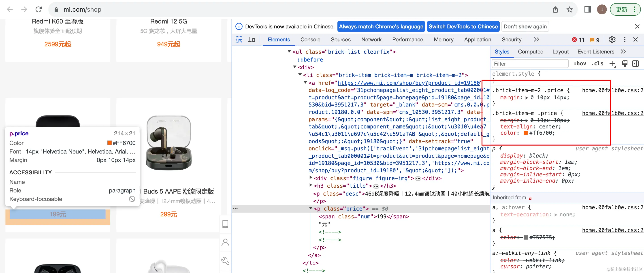Open Chrome side panel toggle icon
This screenshot has height=273, width=644.
click(587, 9)
